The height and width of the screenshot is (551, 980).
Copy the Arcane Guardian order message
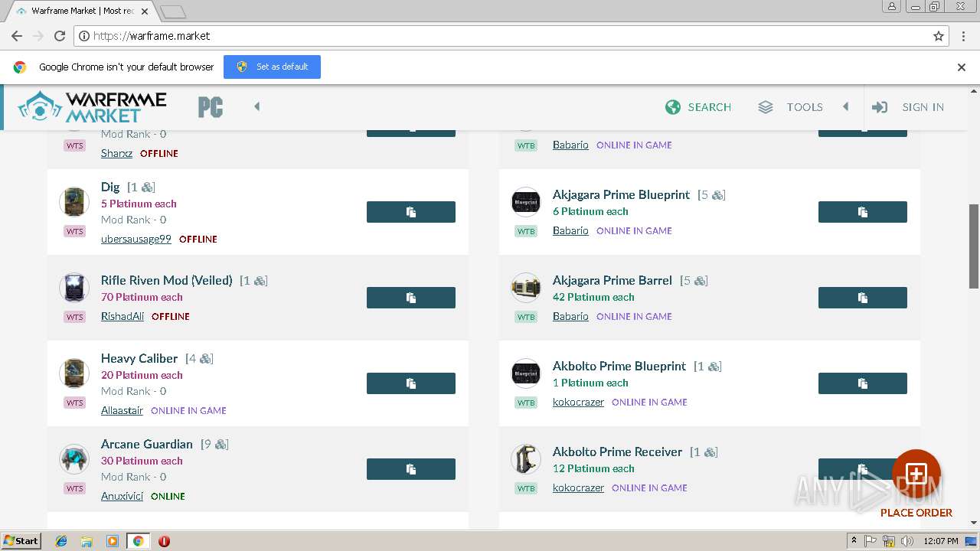[411, 469]
